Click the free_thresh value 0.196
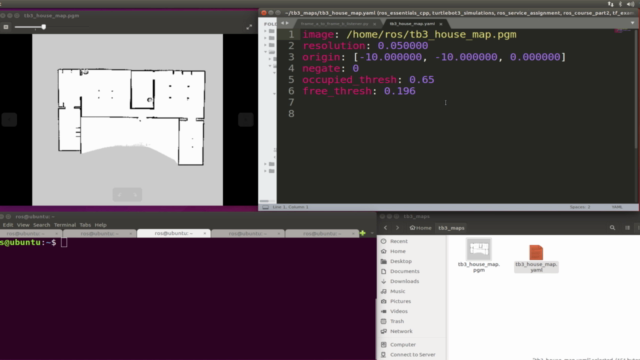This screenshot has width=640, height=360. (400, 91)
